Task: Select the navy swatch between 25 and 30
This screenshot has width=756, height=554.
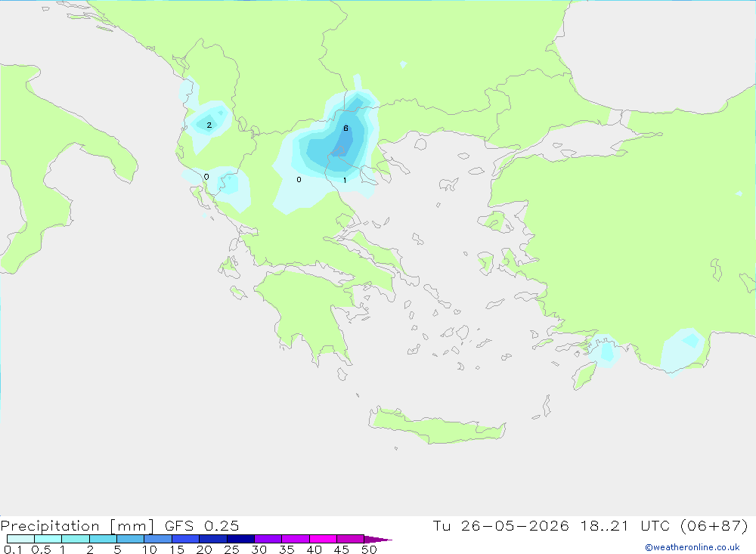Action: coord(240,539)
